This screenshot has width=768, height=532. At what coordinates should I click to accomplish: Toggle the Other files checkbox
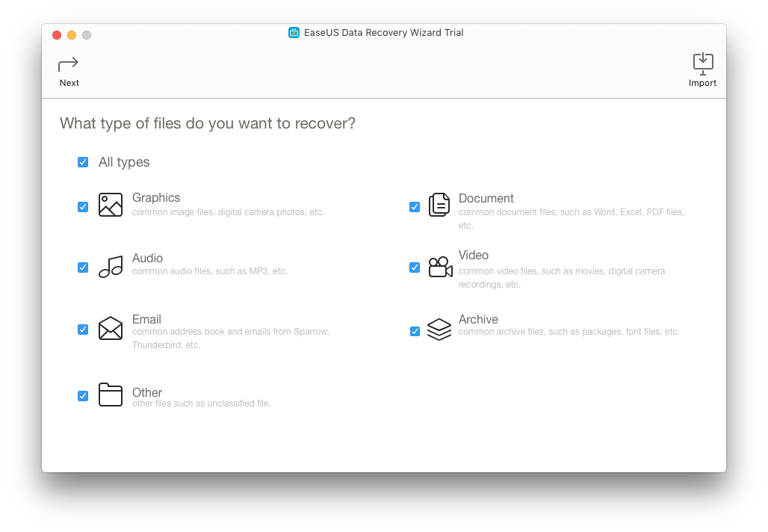coord(83,396)
